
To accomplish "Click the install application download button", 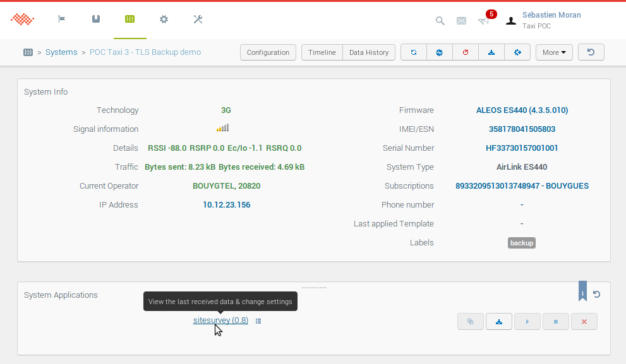I will tap(499, 322).
